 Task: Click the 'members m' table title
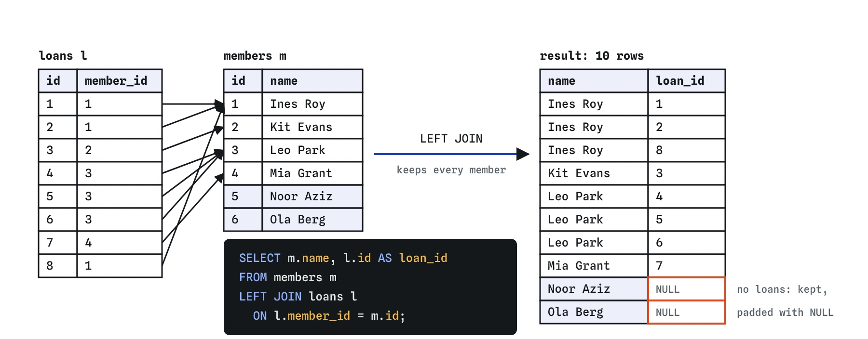(x=255, y=56)
